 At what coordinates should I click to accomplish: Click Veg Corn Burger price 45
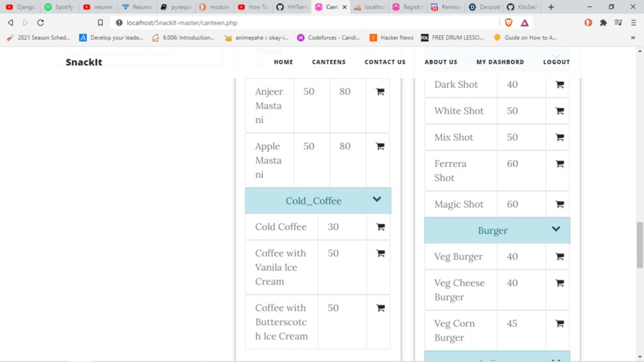tap(511, 324)
